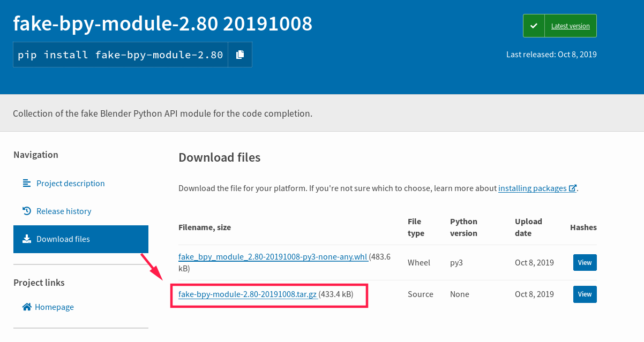
Task: Click the Python version column header
Action: pos(463,227)
